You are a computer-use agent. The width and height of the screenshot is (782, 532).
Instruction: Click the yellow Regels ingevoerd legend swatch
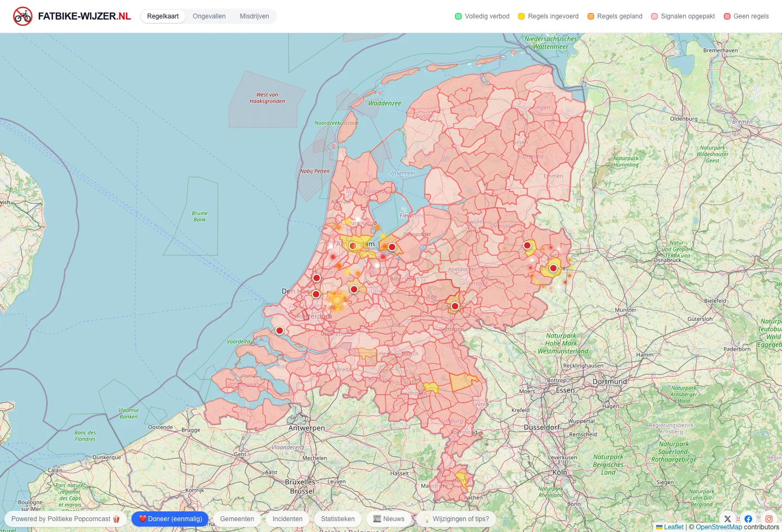pyautogui.click(x=521, y=16)
